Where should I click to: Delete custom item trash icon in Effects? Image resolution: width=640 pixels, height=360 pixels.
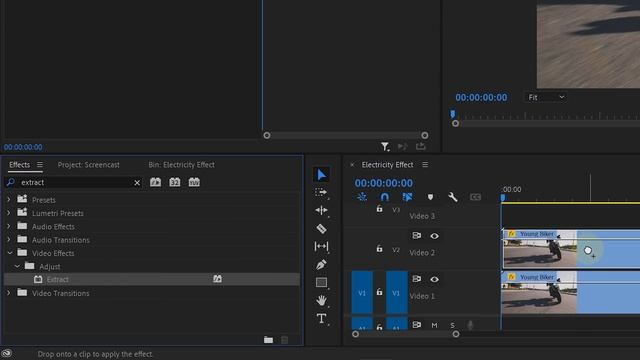click(285, 340)
